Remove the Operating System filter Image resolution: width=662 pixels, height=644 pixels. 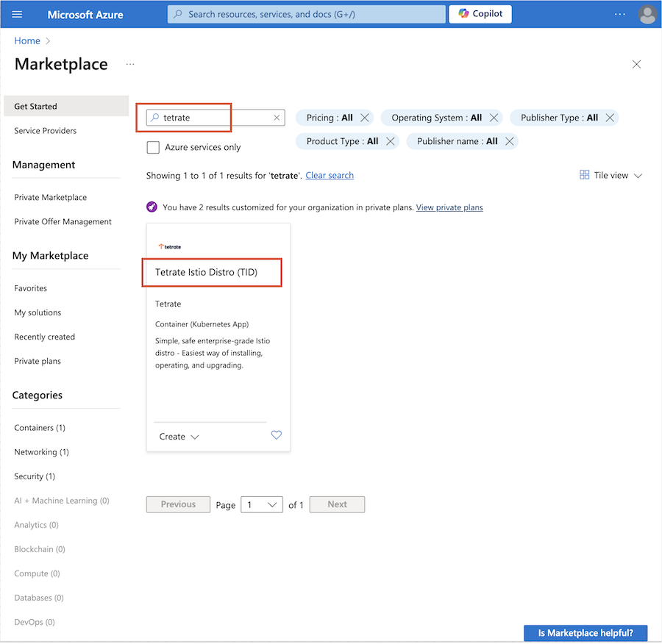click(x=494, y=118)
